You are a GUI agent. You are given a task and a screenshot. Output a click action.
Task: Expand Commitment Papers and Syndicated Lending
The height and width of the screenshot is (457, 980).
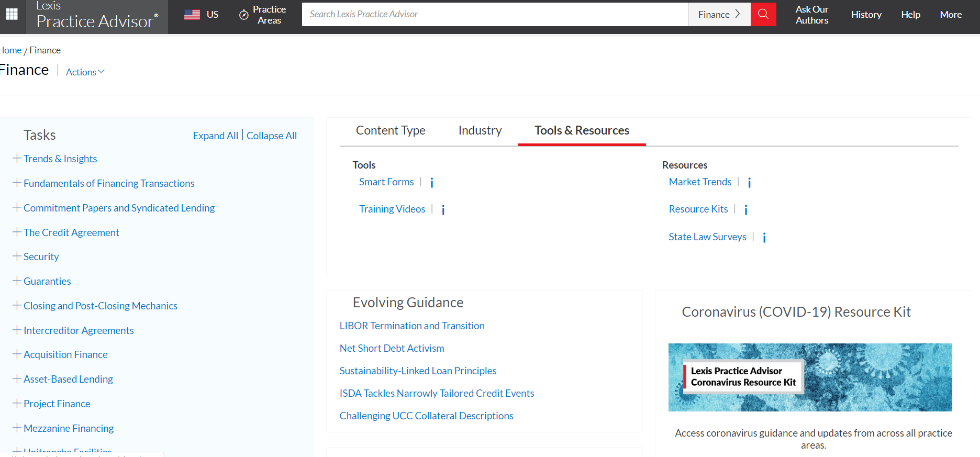17,207
